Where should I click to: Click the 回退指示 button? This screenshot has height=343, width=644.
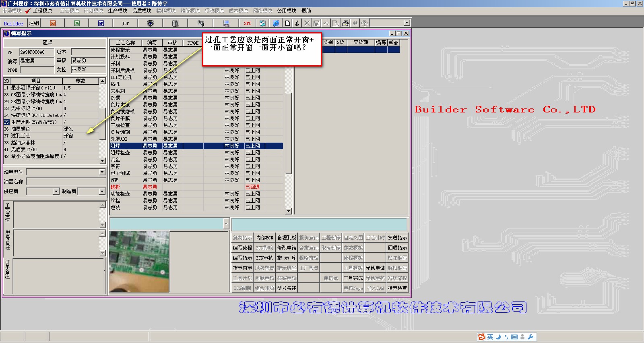397,248
